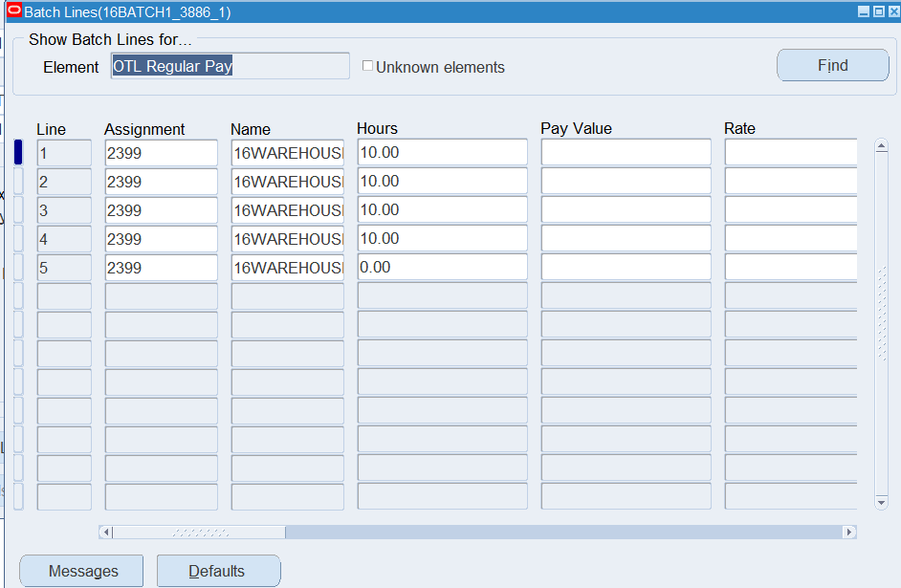The width and height of the screenshot is (901, 588).
Task: Maximize the Batch Lines window
Action: [878, 12]
